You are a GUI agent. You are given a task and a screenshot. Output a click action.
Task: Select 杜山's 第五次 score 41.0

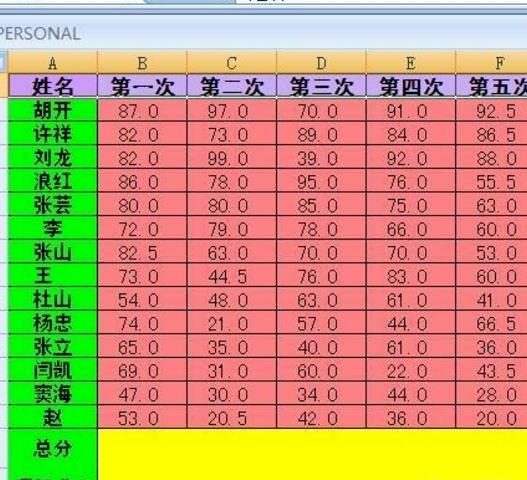click(491, 298)
